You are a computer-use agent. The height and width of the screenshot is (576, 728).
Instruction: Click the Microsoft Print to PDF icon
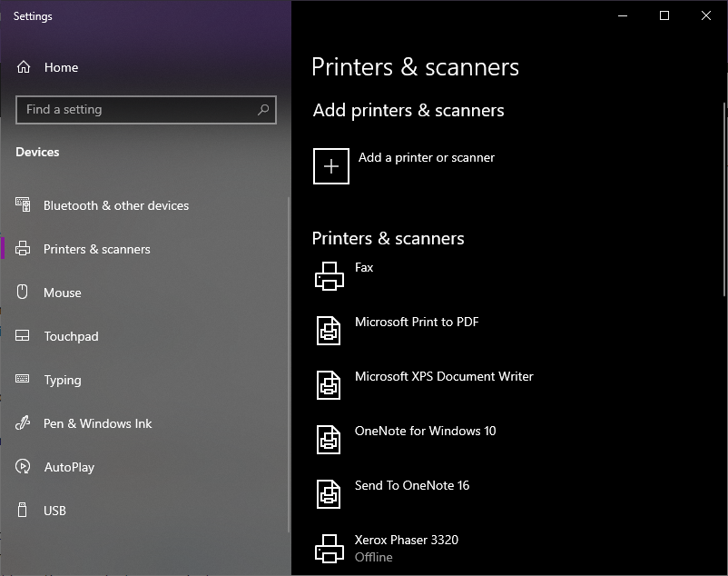(330, 330)
